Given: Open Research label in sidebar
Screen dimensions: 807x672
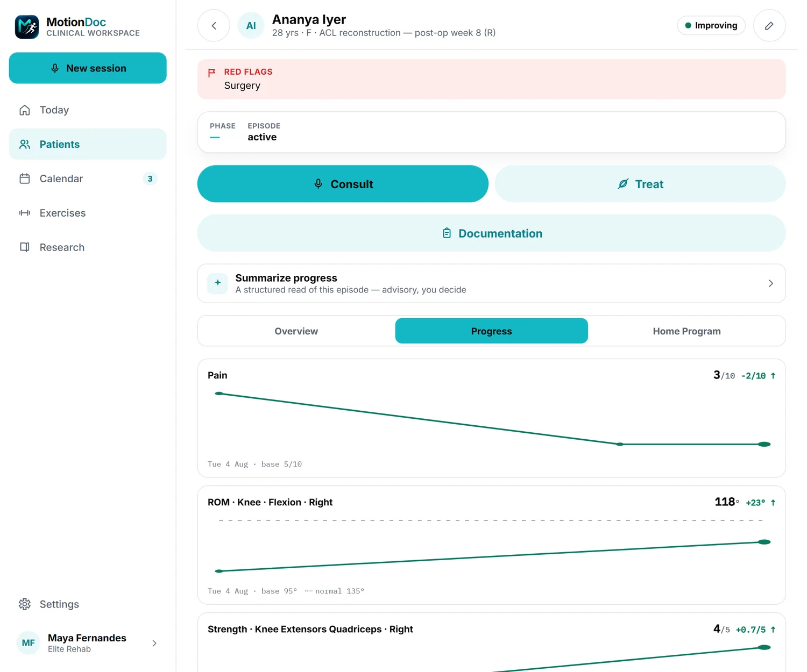Looking at the screenshot, I should click(62, 247).
